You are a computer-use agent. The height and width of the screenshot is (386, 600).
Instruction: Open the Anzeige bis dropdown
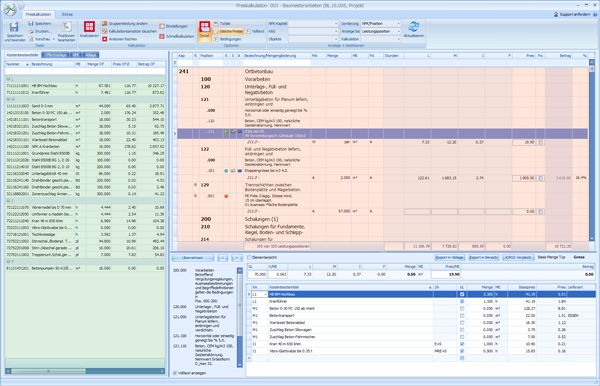(x=380, y=31)
